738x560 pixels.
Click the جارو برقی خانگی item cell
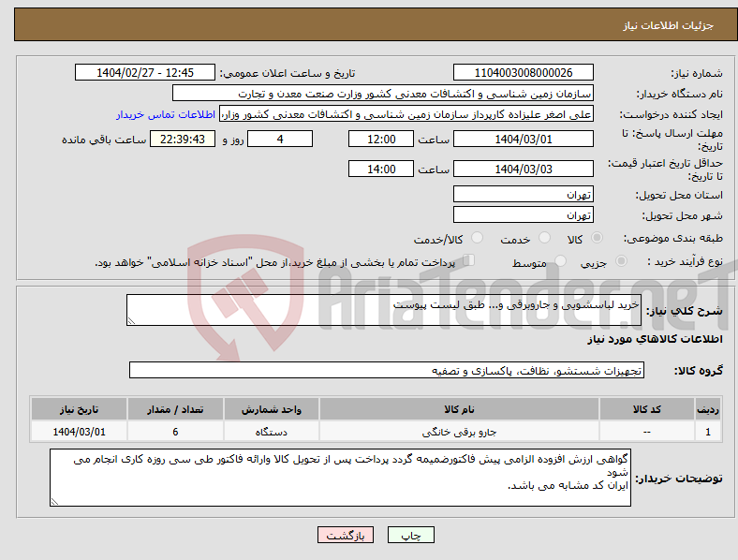[x=459, y=432]
